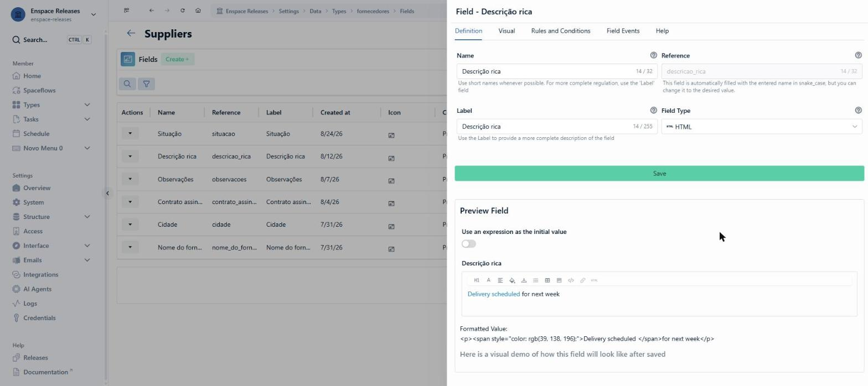Click the icon cell in Situação row

pyautogui.click(x=391, y=135)
